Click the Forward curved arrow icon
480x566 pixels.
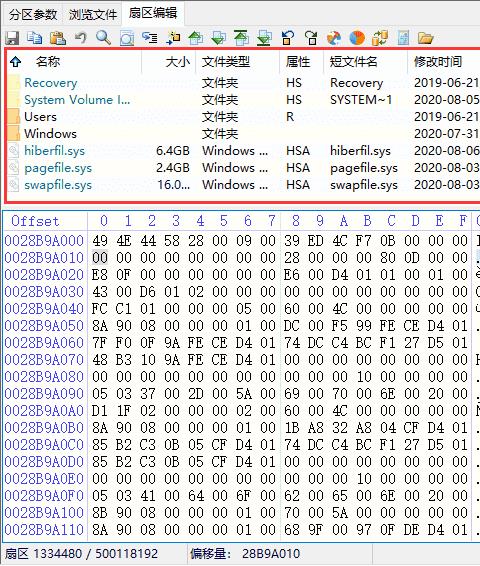coord(311,38)
